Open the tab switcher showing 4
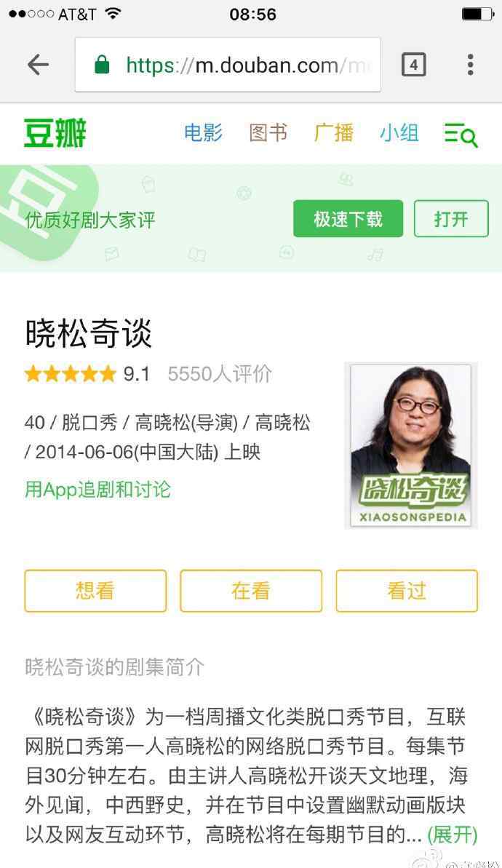This screenshot has width=502, height=868. click(413, 65)
